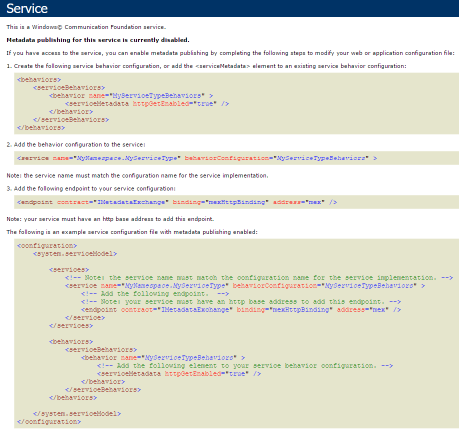Click <system.serviceModel> opening tag

(75, 254)
